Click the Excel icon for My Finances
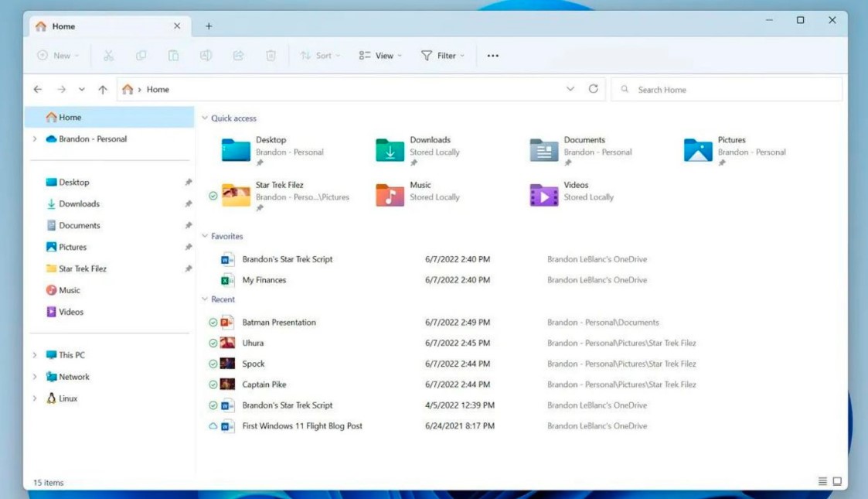The image size is (868, 499). pyautogui.click(x=227, y=280)
